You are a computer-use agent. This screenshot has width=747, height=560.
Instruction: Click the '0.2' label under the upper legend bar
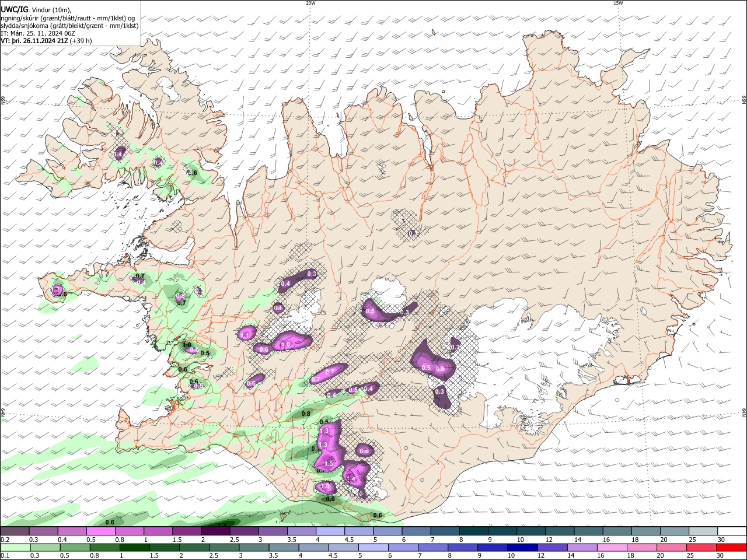coord(4,540)
